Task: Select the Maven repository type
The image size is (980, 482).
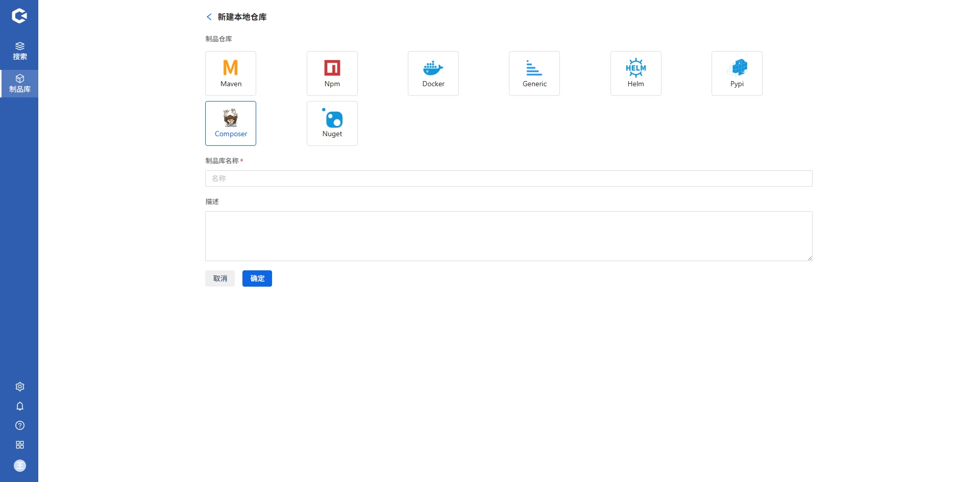Action: (231, 73)
